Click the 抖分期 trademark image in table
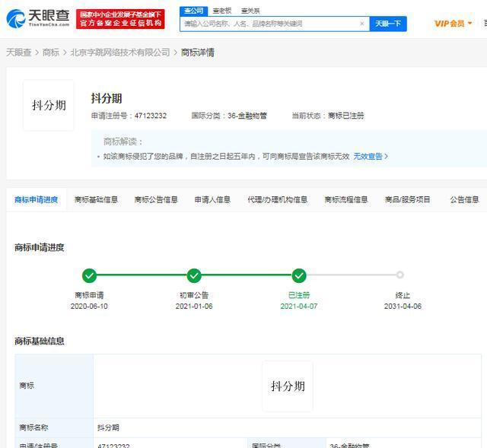 click(x=288, y=386)
